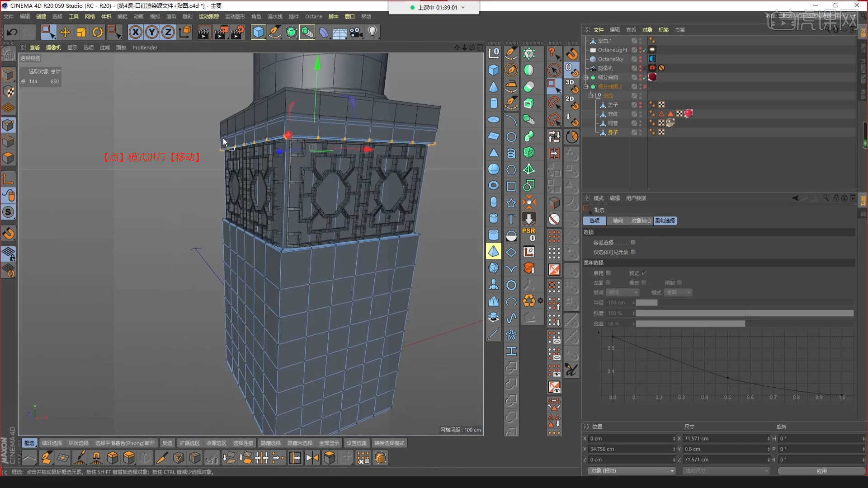Open render settings clapperboard gear icon
Image resolution: width=868 pixels, height=488 pixels.
tap(237, 32)
